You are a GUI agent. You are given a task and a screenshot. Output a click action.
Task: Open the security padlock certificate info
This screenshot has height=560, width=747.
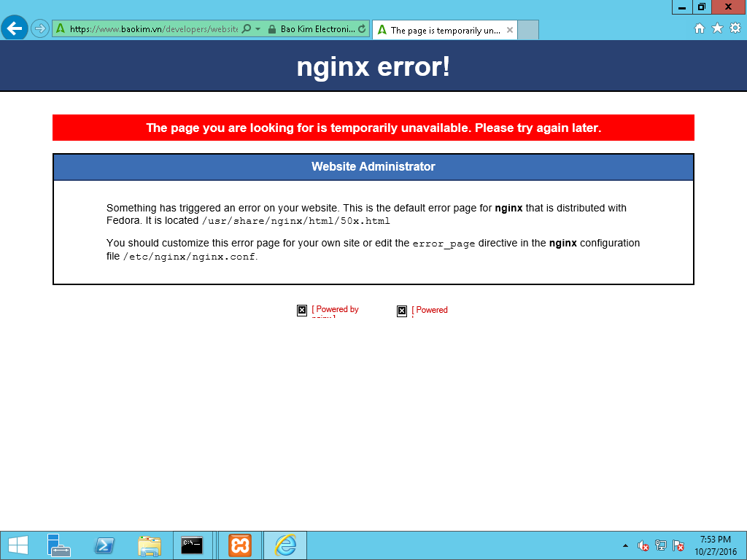(x=272, y=29)
